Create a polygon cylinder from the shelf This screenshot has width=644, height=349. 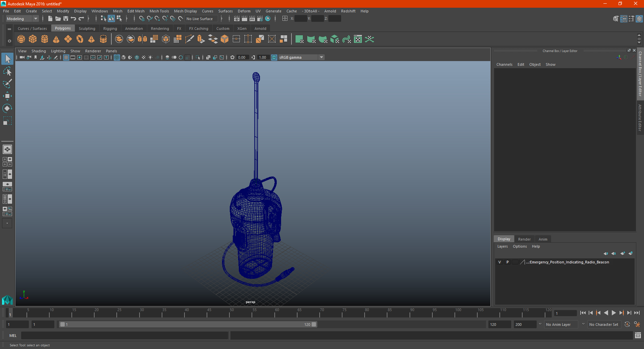(45, 39)
